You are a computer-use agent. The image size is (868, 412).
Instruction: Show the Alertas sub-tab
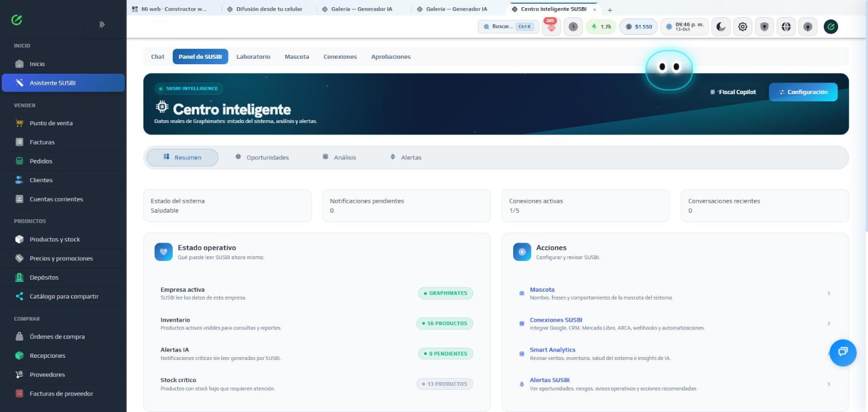pos(406,157)
